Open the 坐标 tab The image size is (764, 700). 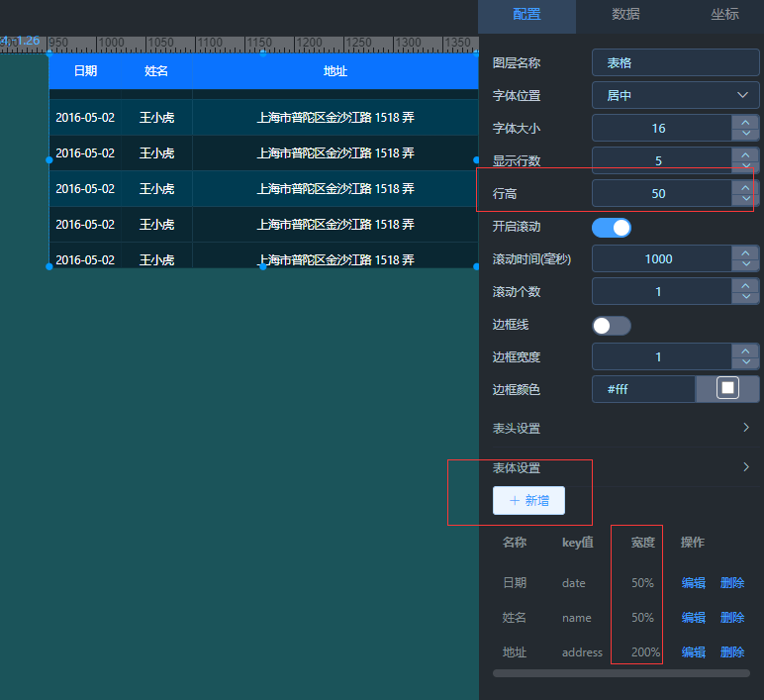pos(723,14)
